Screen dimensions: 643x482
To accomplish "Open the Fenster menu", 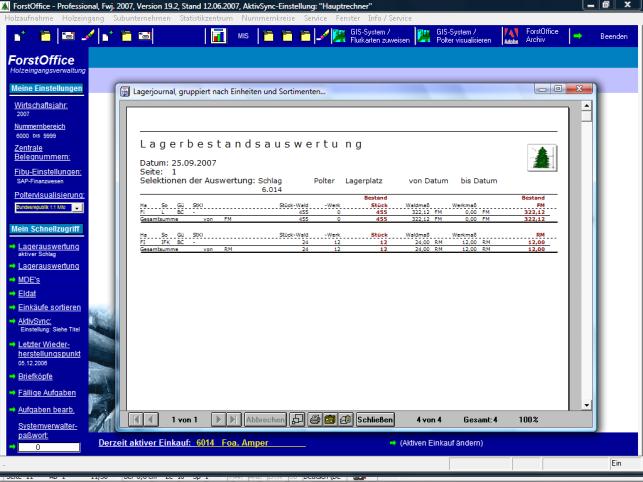I will click(348, 18).
